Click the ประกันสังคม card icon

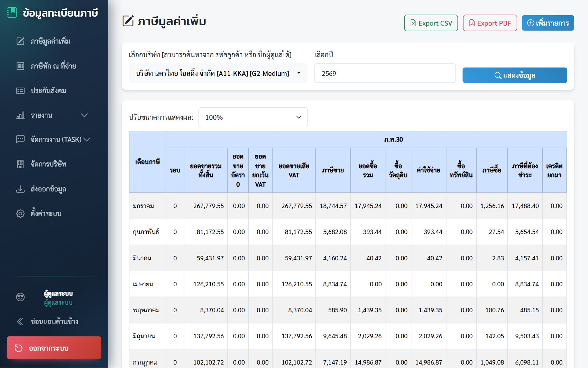pyautogui.click(x=20, y=91)
